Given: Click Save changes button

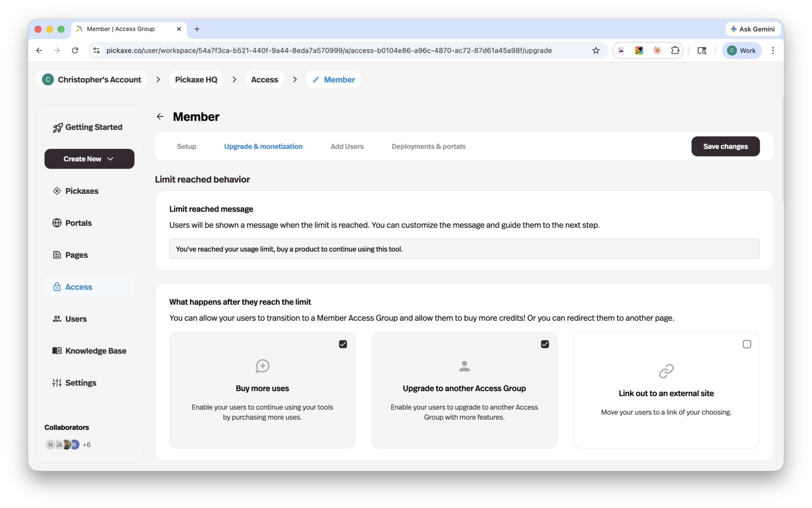Looking at the screenshot, I should point(725,146).
